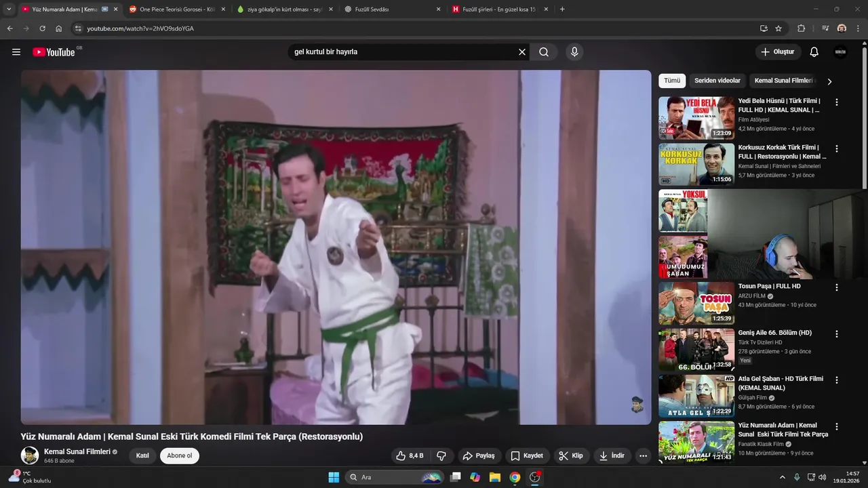The height and width of the screenshot is (488, 868).
Task: Open the weather widget showing Çok bulutlu
Action: coord(31,477)
